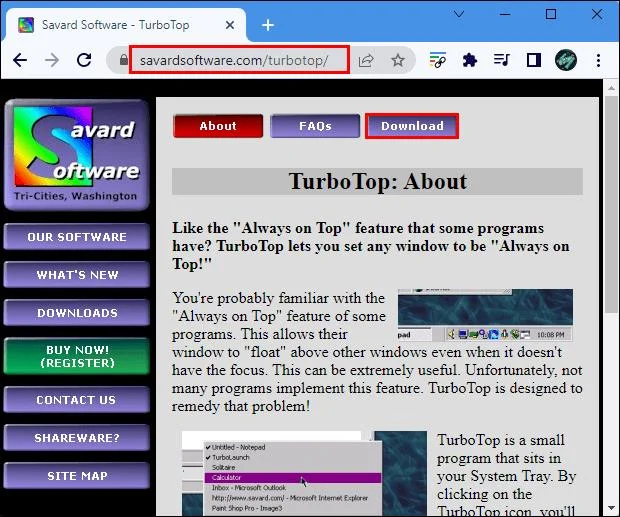Screen dimensions: 620x517
Task: Click the scrollbar down arrow
Action: coord(611,508)
